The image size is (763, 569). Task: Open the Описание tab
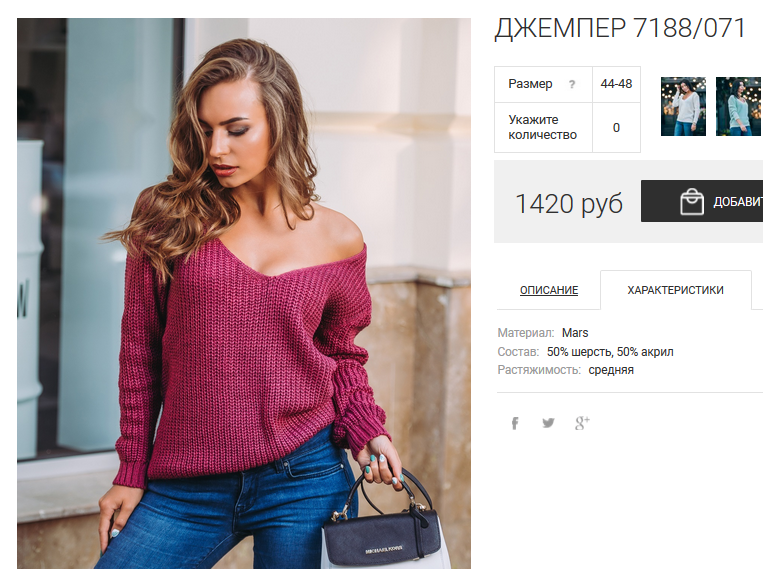click(549, 290)
